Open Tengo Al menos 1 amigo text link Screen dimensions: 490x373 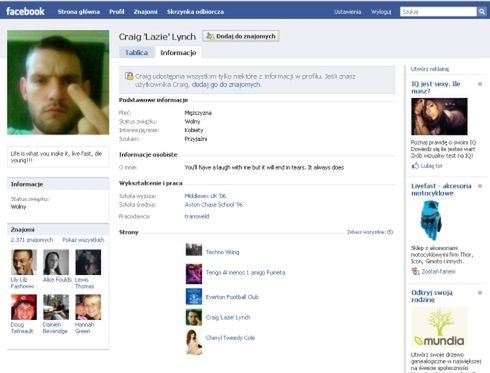click(x=245, y=272)
